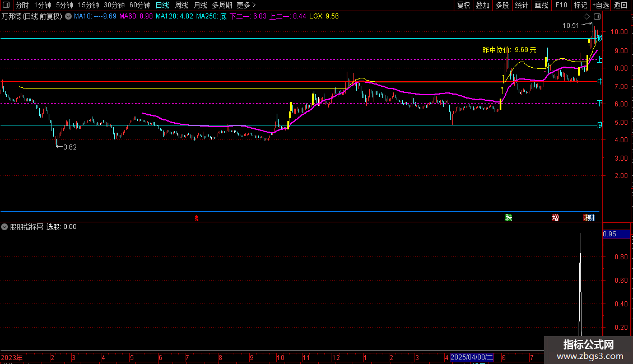Click the stock title 万邦德(日线.前复权)
Viewport: 633px width, 364px height.
(x=32, y=17)
